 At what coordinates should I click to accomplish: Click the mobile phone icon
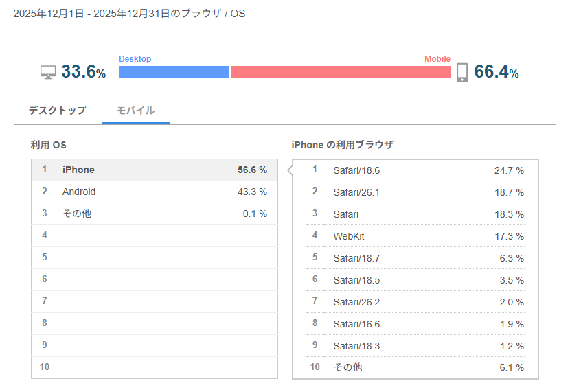pyautogui.click(x=462, y=72)
